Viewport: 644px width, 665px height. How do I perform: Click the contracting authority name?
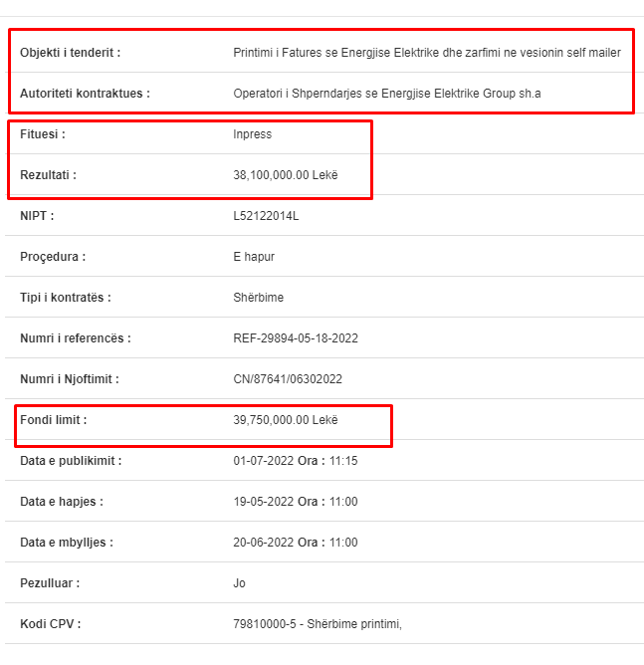tap(387, 94)
